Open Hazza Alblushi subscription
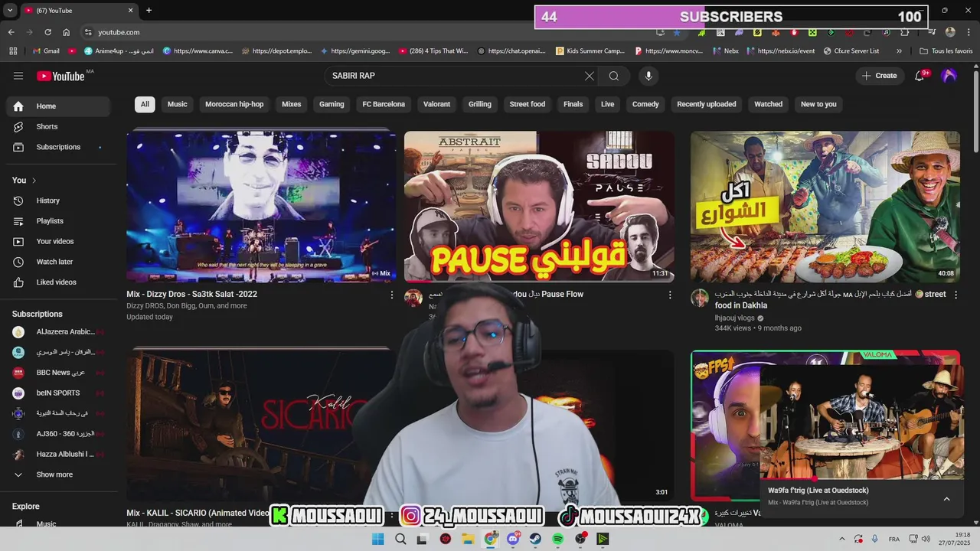 coord(58,455)
